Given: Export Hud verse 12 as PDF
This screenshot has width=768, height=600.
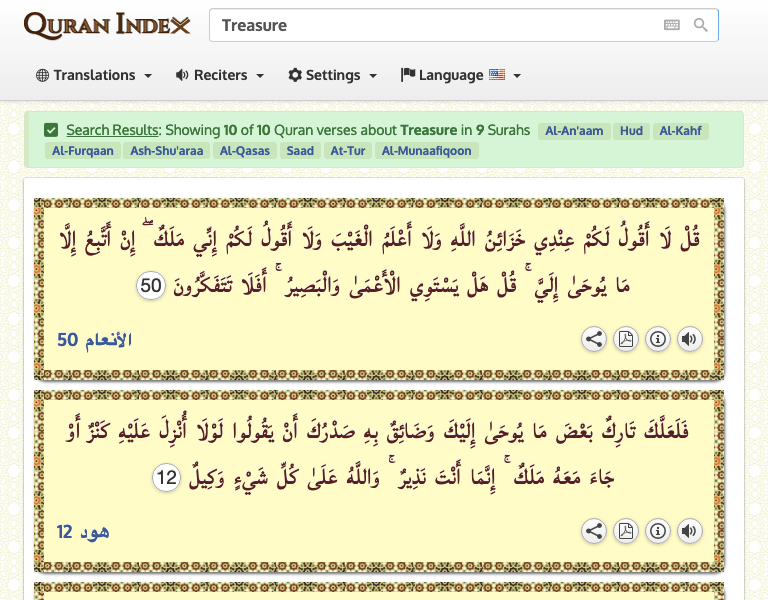Looking at the screenshot, I should tap(626, 531).
